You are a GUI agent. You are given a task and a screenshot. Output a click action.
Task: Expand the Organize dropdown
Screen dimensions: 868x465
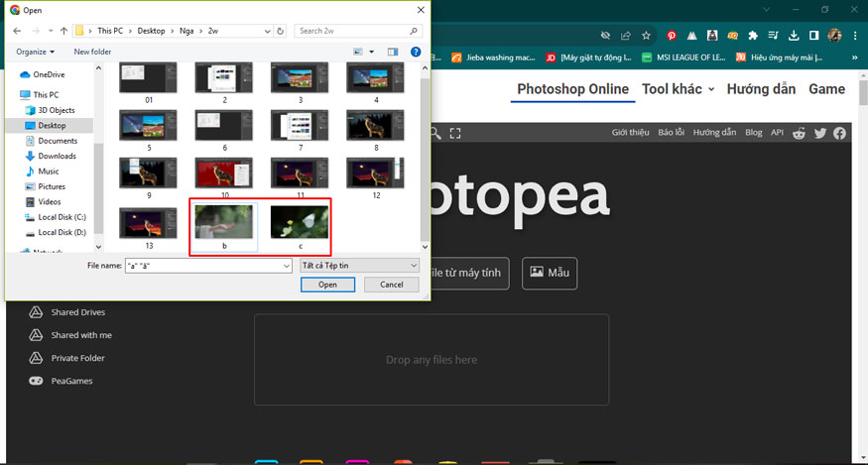[x=36, y=52]
